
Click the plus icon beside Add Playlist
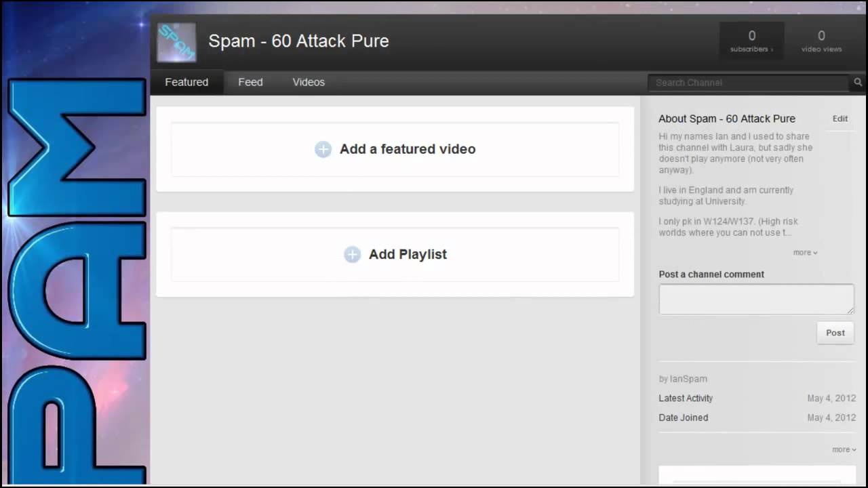pyautogui.click(x=352, y=255)
